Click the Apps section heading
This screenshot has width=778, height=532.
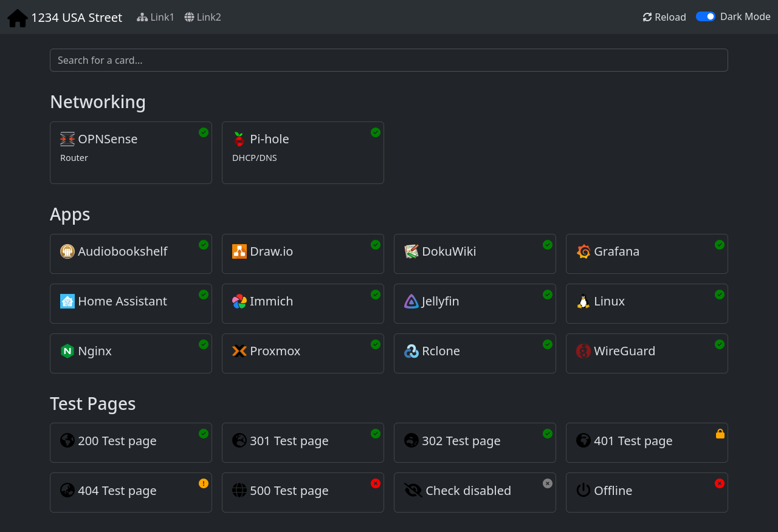(70, 214)
